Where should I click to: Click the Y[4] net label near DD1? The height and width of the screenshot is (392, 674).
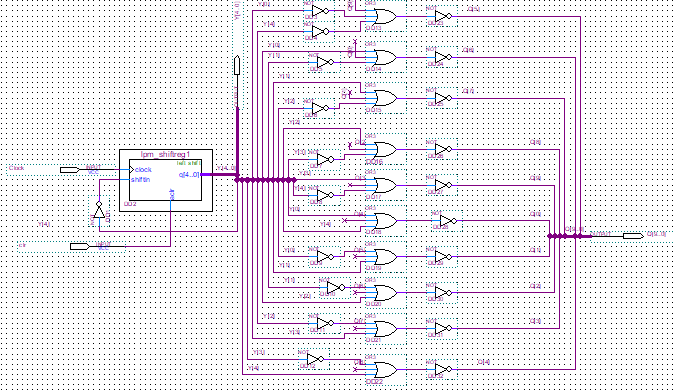pyautogui.click(x=44, y=224)
